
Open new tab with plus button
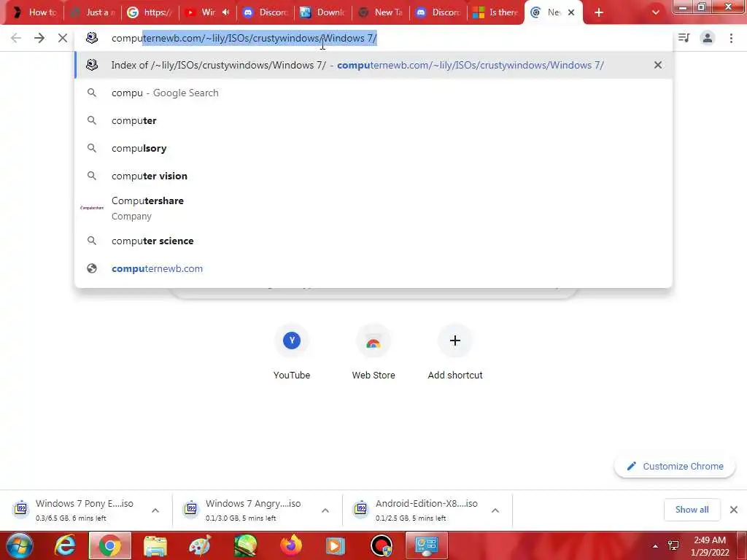coord(599,12)
